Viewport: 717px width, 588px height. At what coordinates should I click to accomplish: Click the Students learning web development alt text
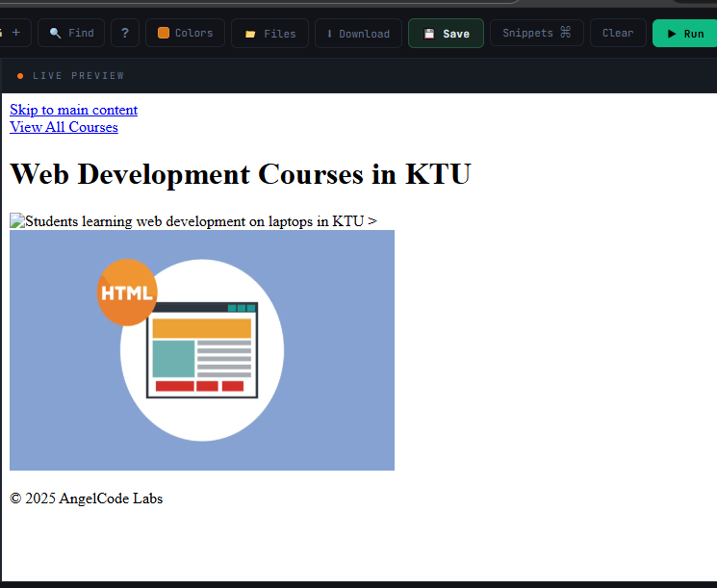point(194,221)
